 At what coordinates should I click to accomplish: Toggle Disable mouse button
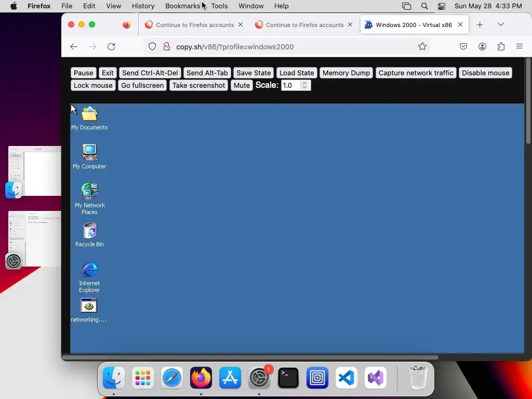[485, 73]
